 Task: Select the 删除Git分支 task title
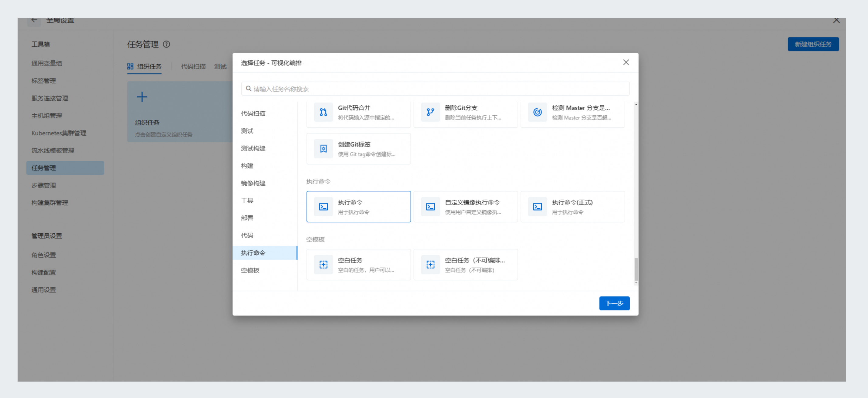tap(461, 108)
